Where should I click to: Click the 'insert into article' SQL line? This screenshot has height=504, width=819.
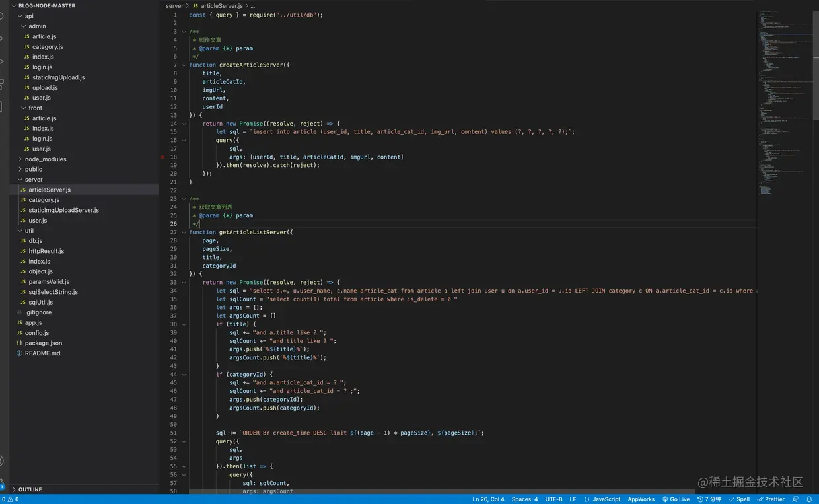tap(395, 132)
